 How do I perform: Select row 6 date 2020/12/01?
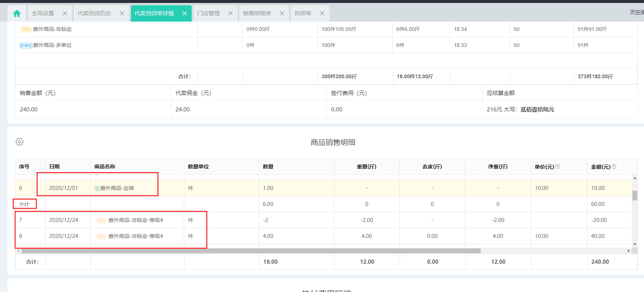click(64, 188)
